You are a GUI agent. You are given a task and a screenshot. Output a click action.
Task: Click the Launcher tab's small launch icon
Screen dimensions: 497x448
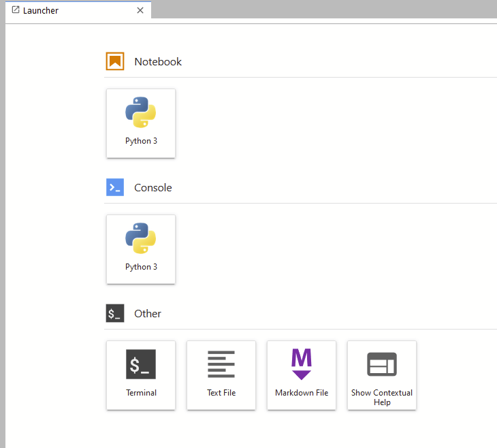(16, 10)
